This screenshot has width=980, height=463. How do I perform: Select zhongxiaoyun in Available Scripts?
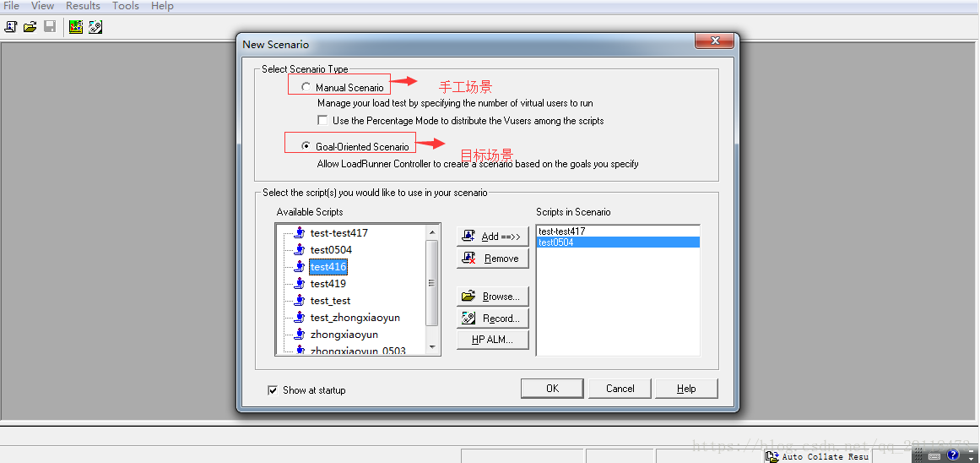(344, 334)
